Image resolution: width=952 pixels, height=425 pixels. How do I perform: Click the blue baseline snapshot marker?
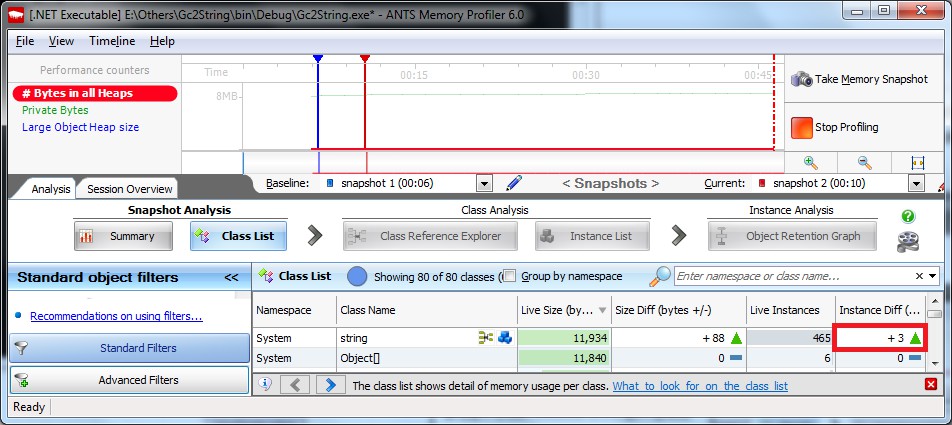click(x=318, y=58)
